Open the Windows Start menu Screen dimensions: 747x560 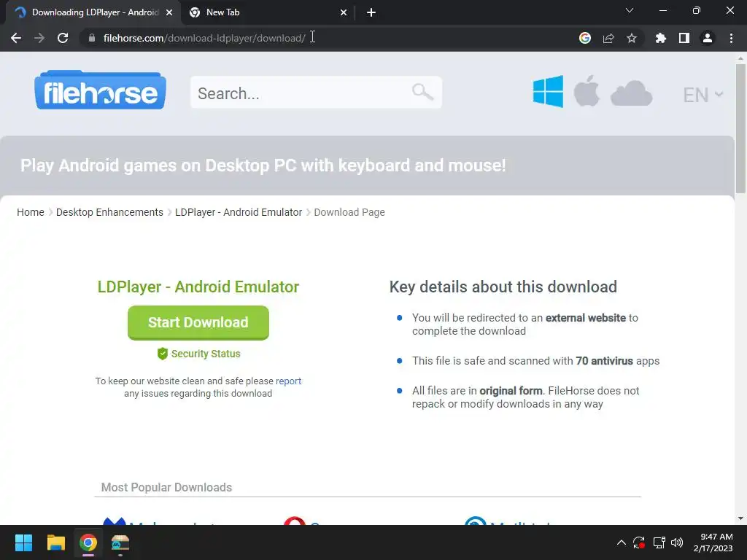click(23, 542)
